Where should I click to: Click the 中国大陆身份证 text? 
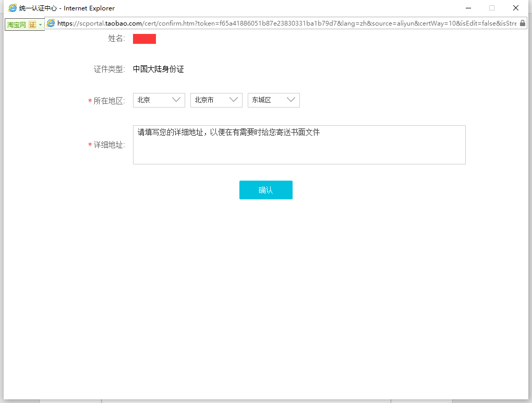tap(159, 69)
